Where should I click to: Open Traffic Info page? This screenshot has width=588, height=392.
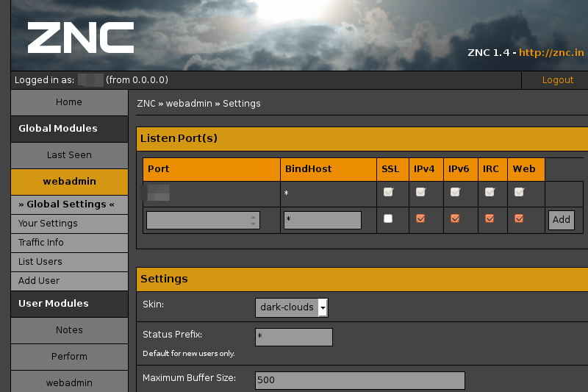(69, 243)
